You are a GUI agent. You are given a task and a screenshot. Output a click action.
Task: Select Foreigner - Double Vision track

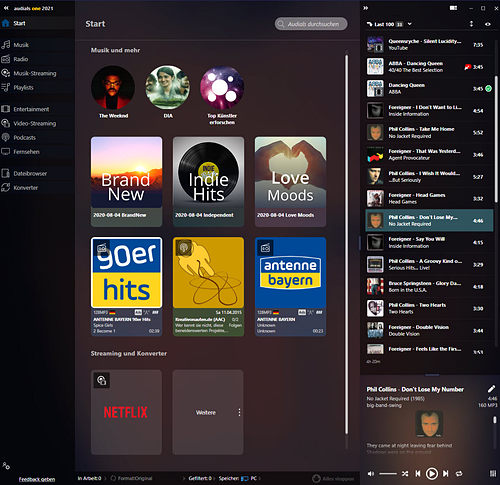tap(429, 331)
